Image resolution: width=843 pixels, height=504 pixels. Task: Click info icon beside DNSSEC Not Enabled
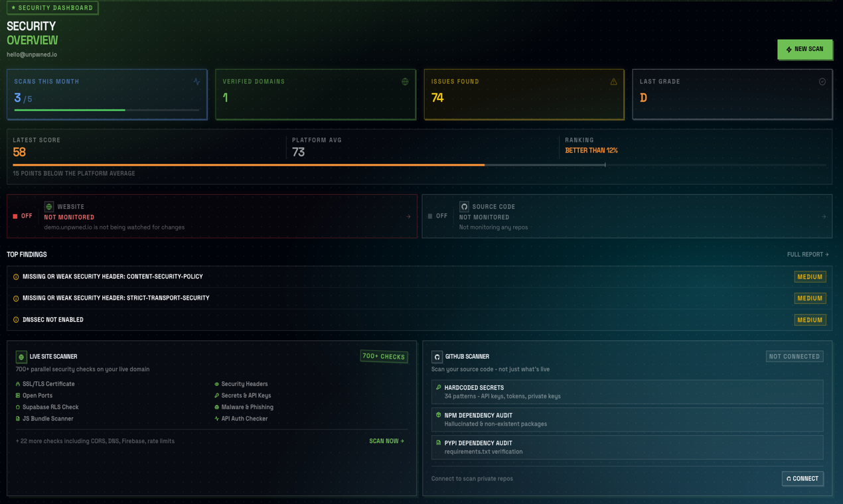tap(16, 320)
